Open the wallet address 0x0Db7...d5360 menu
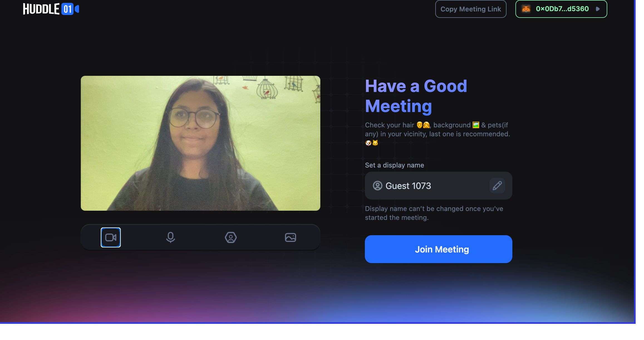The width and height of the screenshot is (644, 340). point(561,9)
